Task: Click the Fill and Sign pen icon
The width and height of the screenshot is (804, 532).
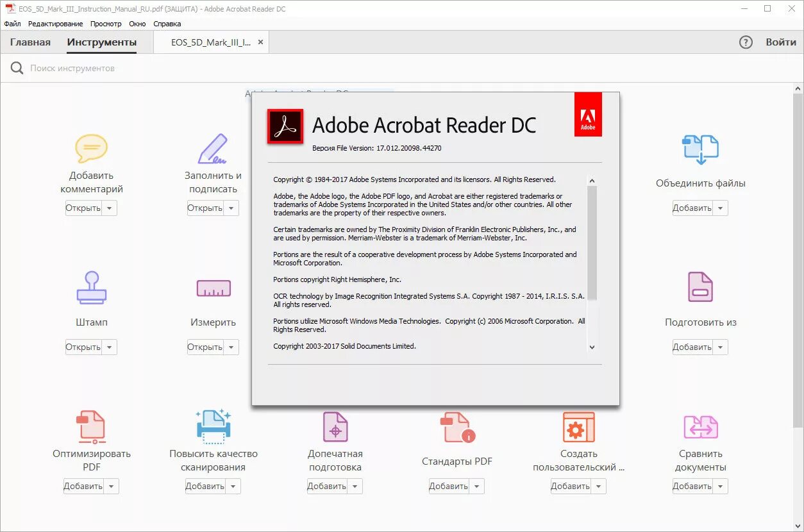Action: [213, 149]
